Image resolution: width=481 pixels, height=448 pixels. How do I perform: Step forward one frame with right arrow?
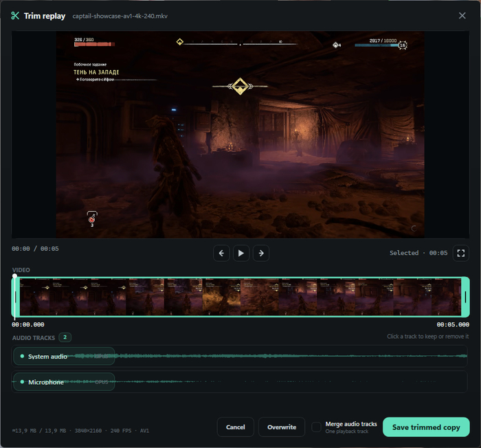point(261,253)
